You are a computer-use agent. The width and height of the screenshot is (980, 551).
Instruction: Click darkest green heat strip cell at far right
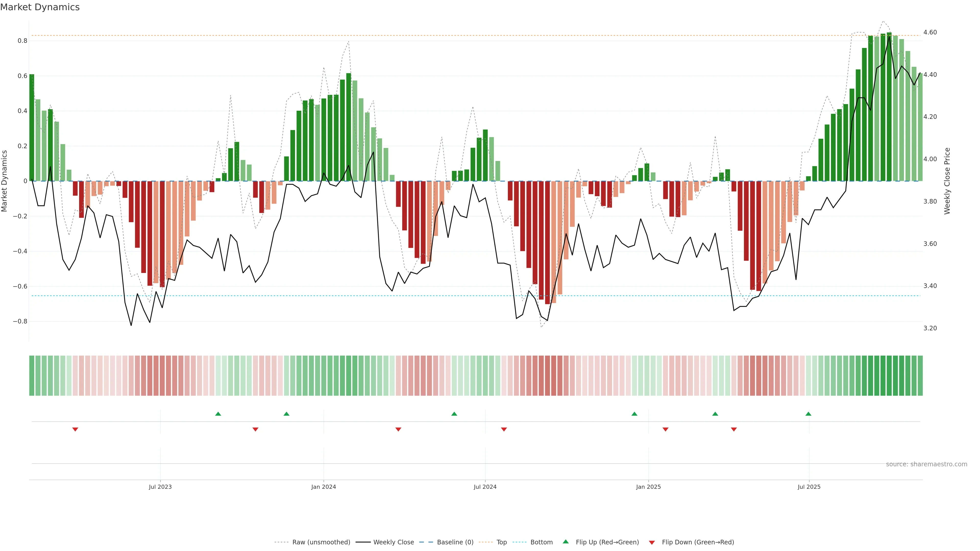[x=889, y=375]
